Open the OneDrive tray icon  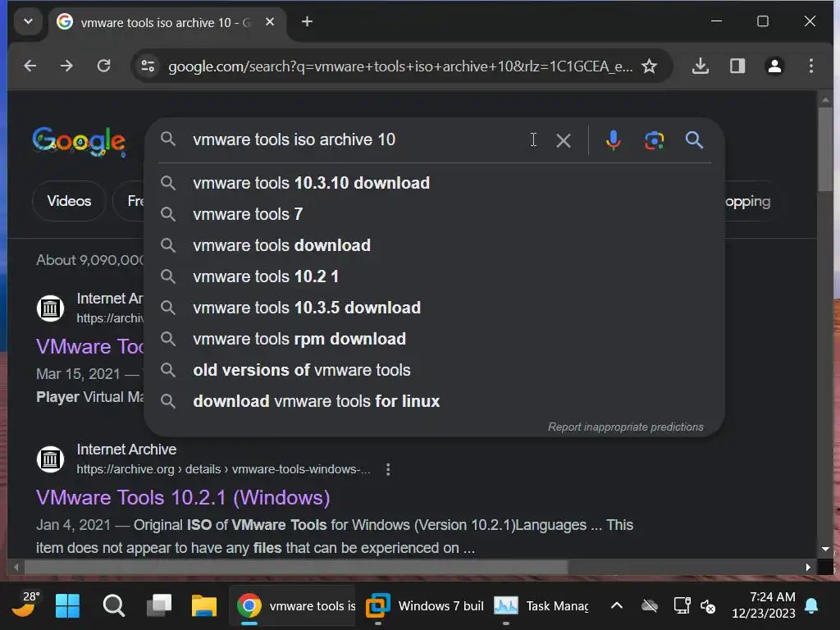coord(650,606)
